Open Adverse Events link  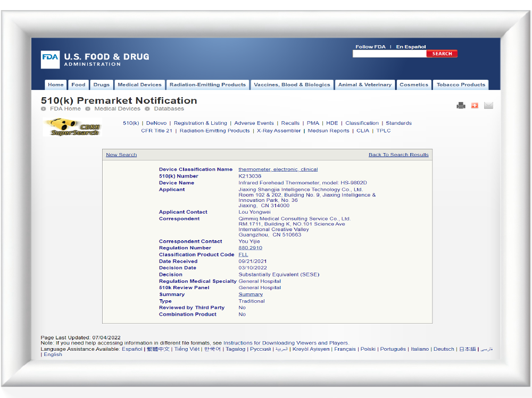click(254, 123)
